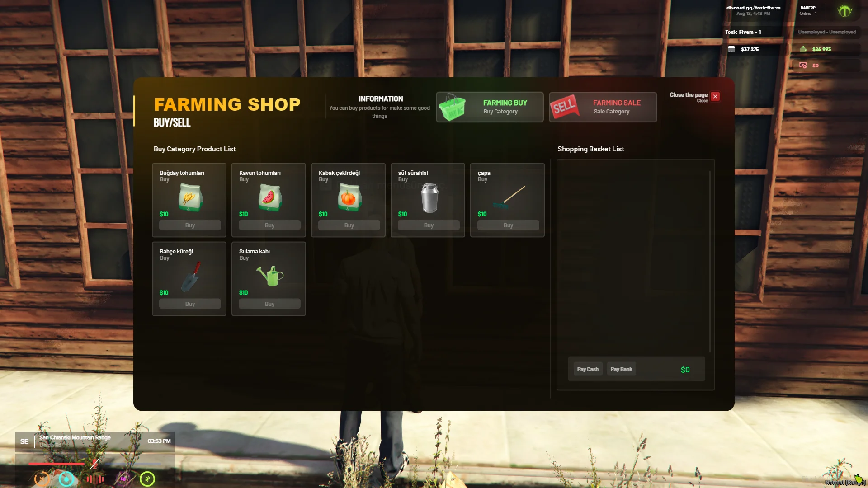
Task: Click the wheat seeds (Buğday tohumları) item icon
Action: pyautogui.click(x=191, y=197)
